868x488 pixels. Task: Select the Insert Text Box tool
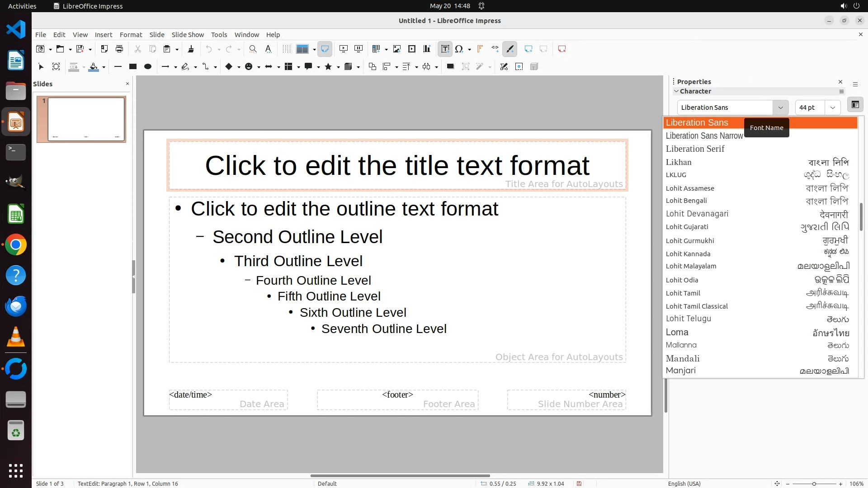click(445, 49)
